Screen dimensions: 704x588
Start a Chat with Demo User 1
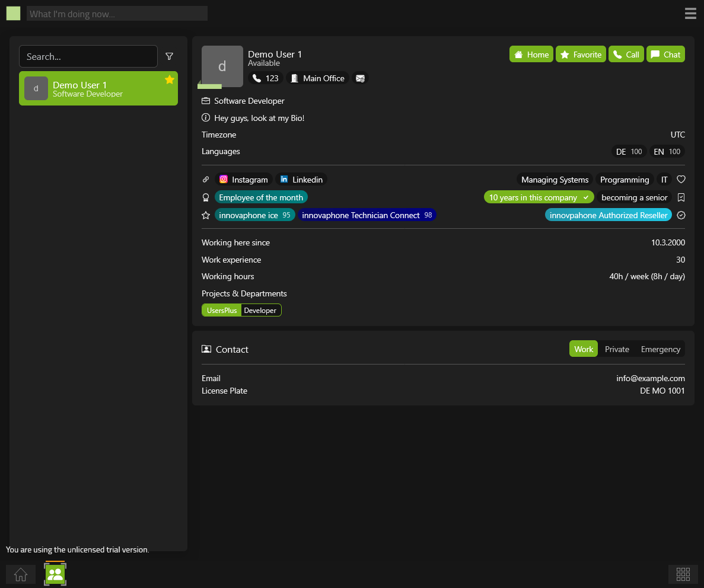pyautogui.click(x=665, y=55)
